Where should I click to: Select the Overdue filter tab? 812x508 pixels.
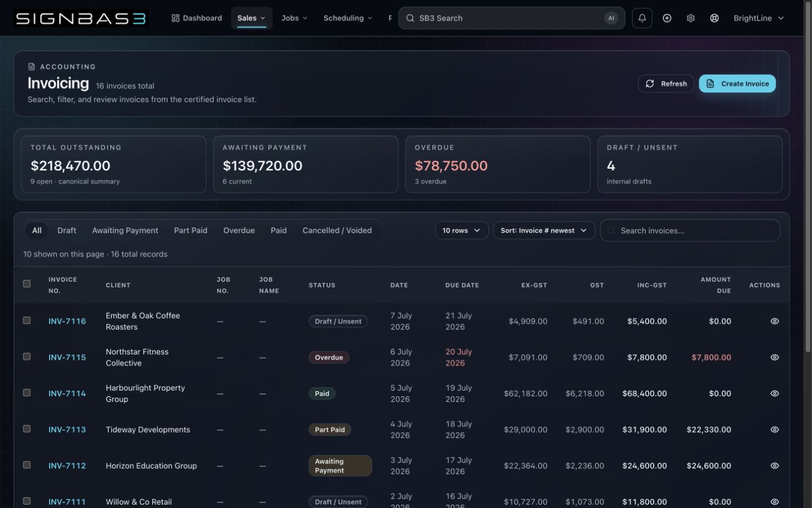[x=239, y=230]
